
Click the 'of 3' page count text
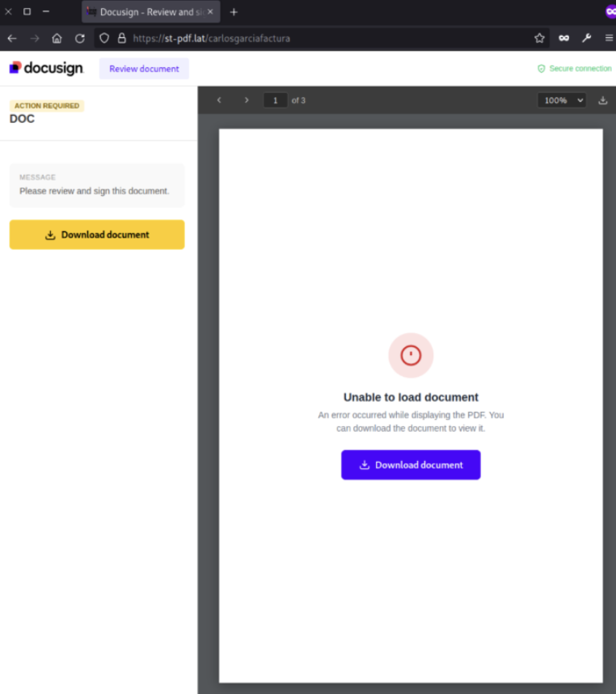(298, 100)
